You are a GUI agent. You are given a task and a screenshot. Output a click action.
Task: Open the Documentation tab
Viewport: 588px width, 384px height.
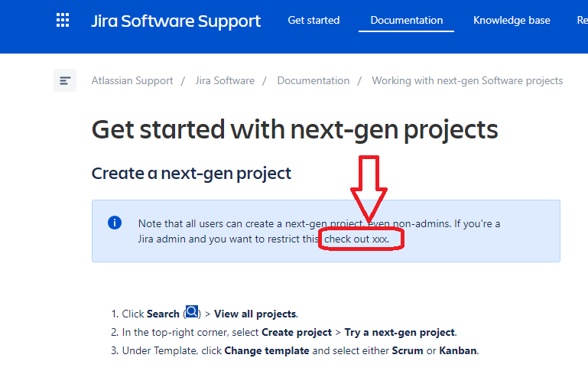pos(407,20)
